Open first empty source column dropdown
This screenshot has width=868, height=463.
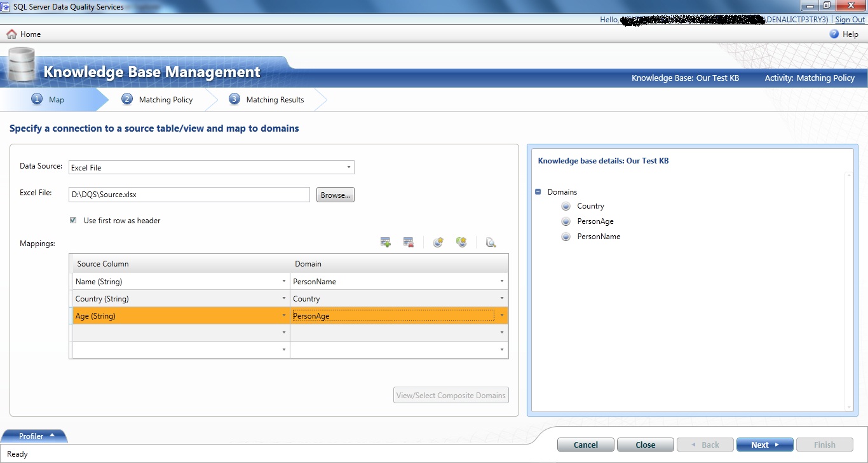284,333
